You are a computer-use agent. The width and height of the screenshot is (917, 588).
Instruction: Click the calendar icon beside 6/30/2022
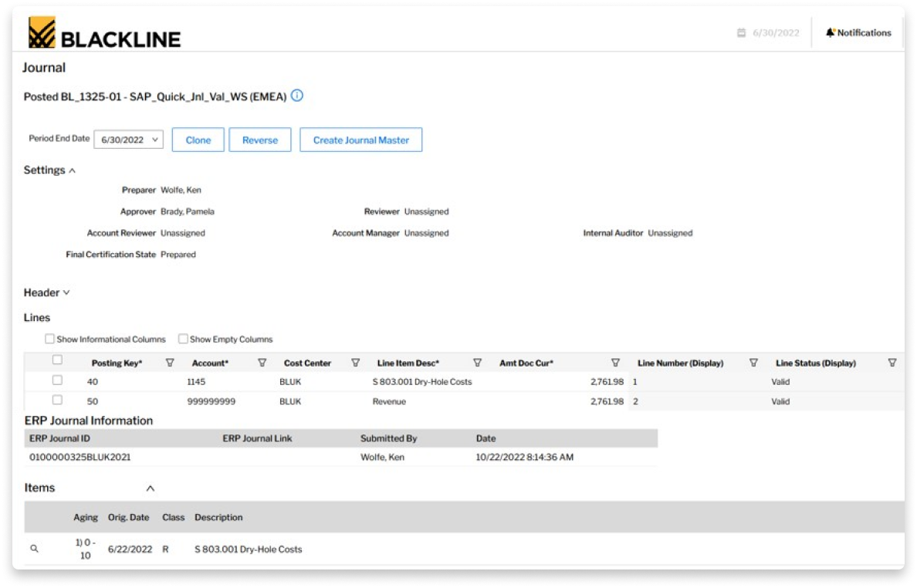[742, 33]
